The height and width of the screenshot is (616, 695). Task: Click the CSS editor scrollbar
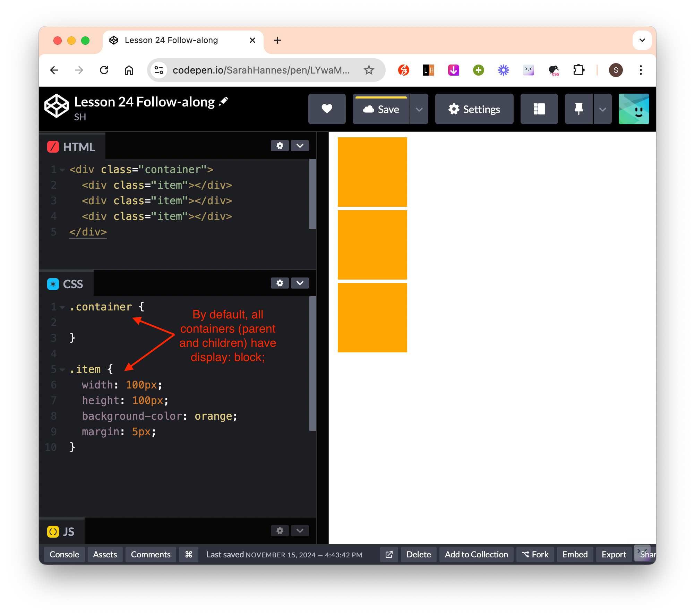tap(312, 363)
